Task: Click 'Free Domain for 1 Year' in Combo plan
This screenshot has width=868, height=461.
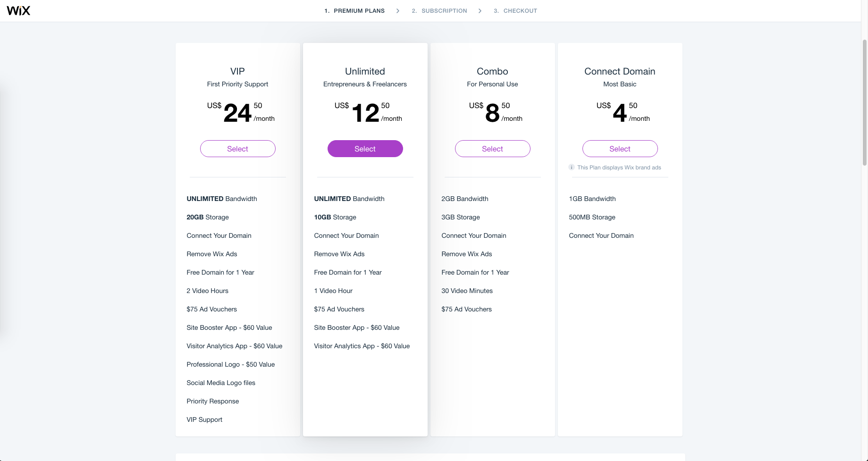Action: pyautogui.click(x=475, y=272)
